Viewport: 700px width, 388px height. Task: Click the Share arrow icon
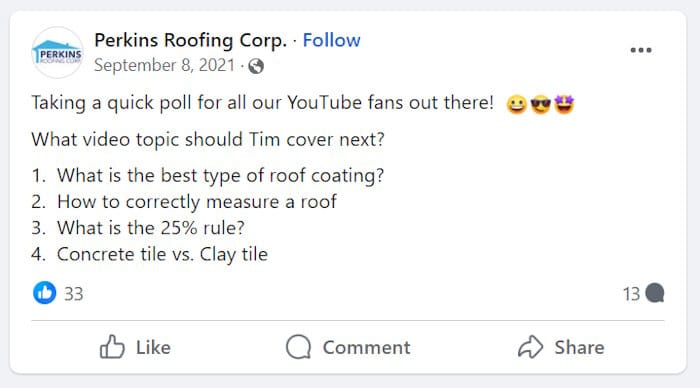tap(530, 347)
